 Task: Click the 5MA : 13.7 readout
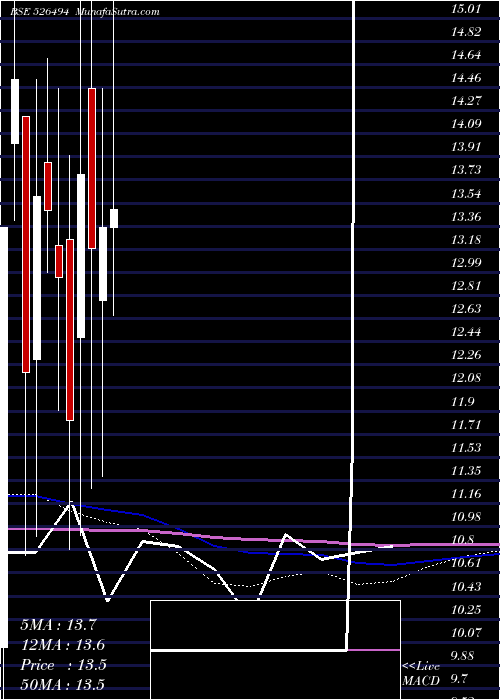[58, 625]
